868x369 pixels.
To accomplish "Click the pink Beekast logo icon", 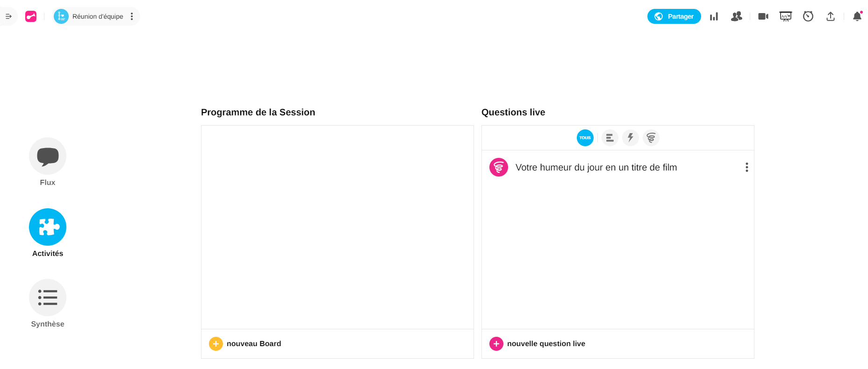I will [31, 16].
